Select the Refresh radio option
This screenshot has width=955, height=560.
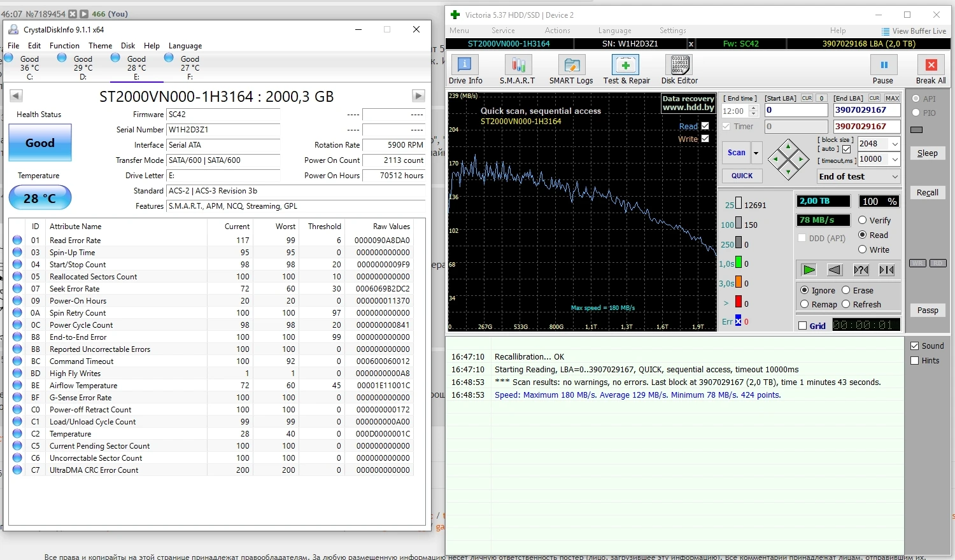pos(846,304)
